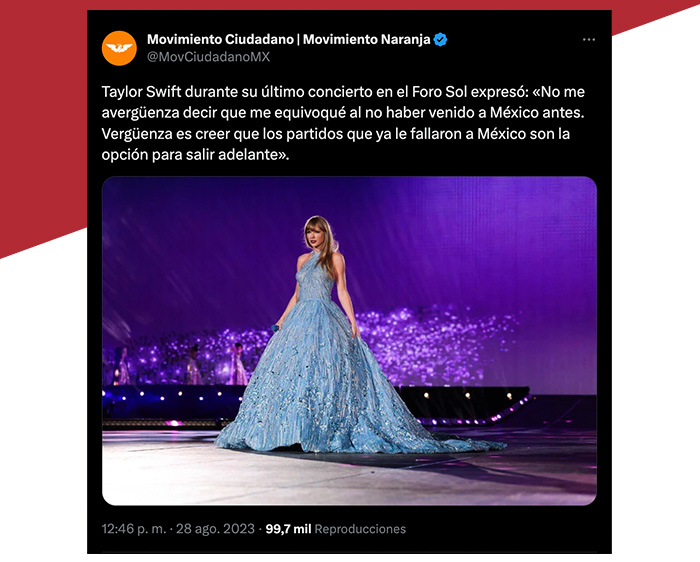Open the concert photo attachment
This screenshot has width=700, height=562.
(x=350, y=341)
